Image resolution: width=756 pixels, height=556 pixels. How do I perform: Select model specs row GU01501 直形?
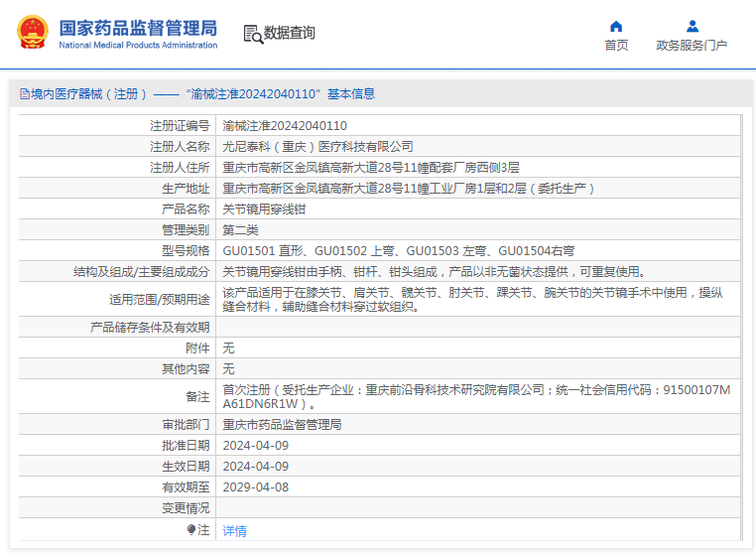coord(399,251)
